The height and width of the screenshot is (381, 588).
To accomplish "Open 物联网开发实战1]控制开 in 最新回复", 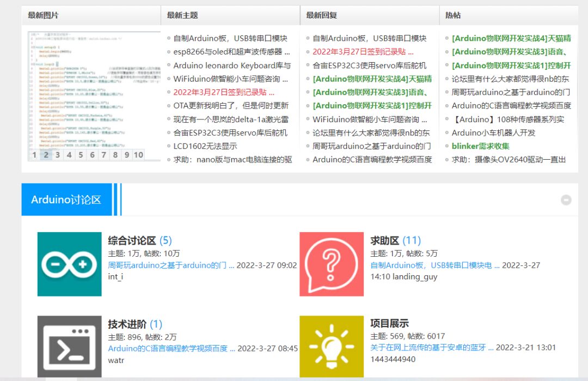I will tap(372, 106).
